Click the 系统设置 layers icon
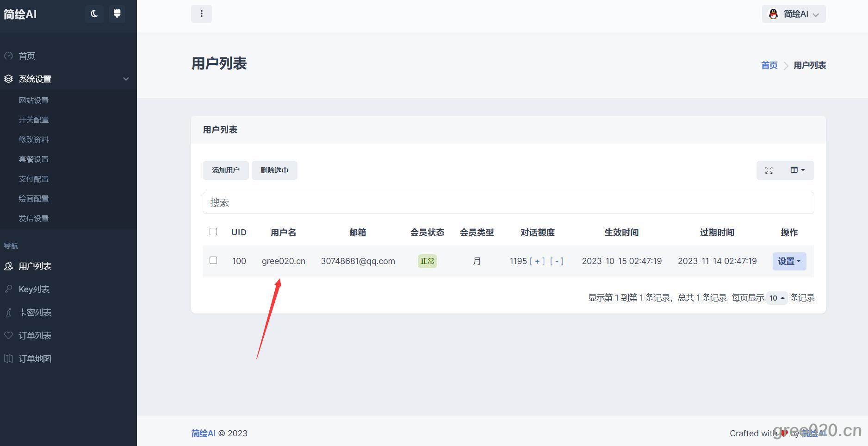The height and width of the screenshot is (446, 868). coord(8,79)
